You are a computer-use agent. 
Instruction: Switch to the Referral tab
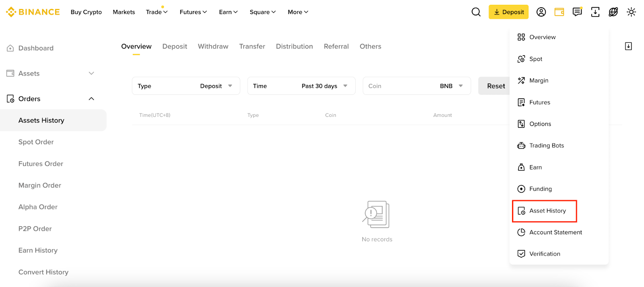(336, 46)
